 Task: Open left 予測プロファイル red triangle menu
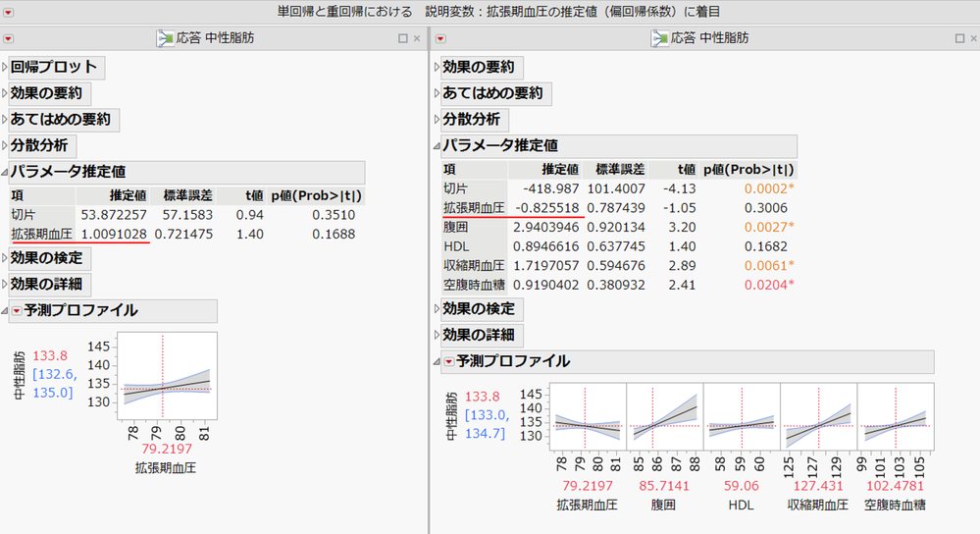tap(17, 311)
